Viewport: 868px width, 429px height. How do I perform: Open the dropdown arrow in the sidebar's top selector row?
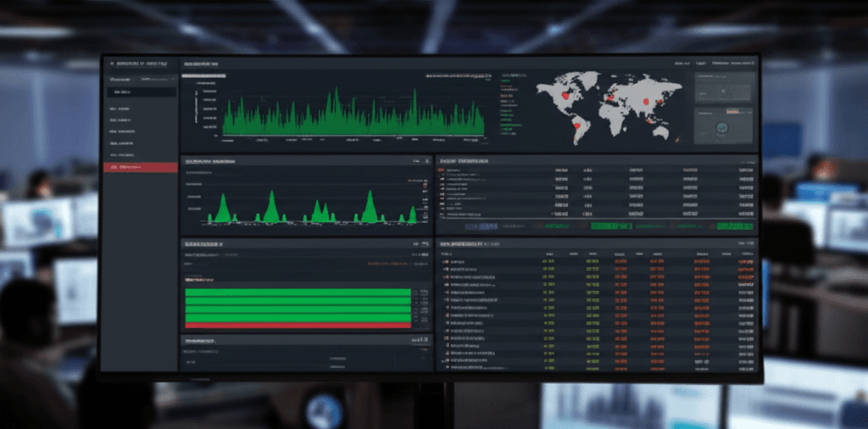pyautogui.click(x=173, y=79)
